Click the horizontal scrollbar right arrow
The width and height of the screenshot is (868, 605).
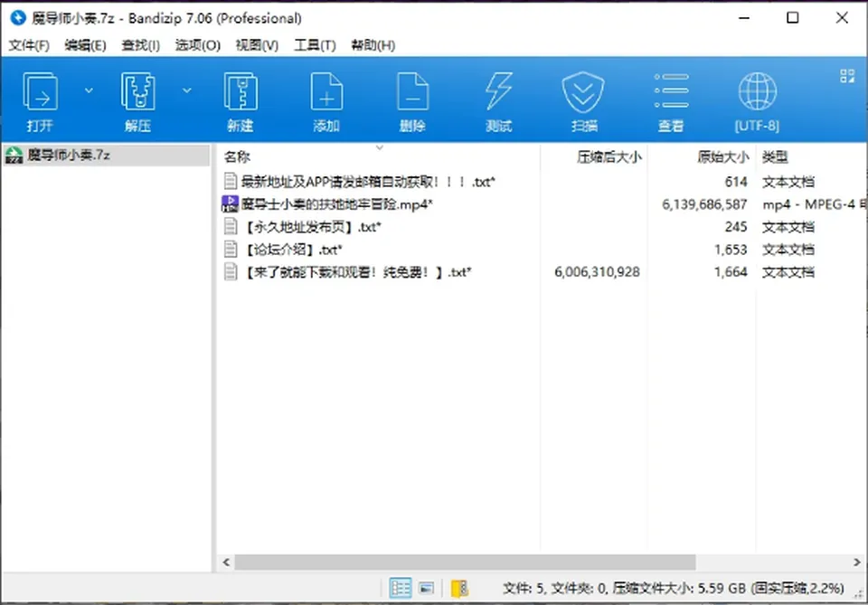(x=856, y=562)
